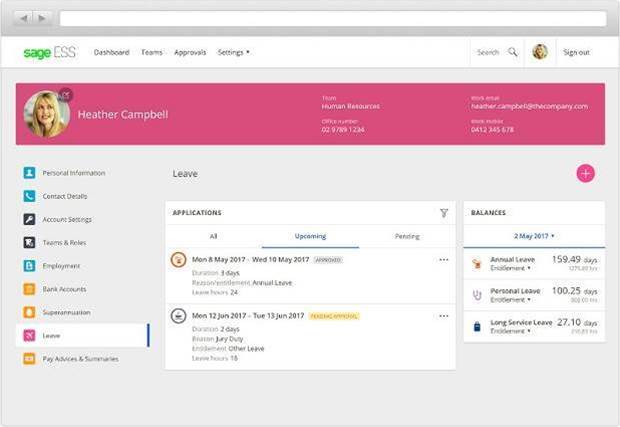
Task: Click the Pay Advices & Summaries icon
Action: pos(29,359)
